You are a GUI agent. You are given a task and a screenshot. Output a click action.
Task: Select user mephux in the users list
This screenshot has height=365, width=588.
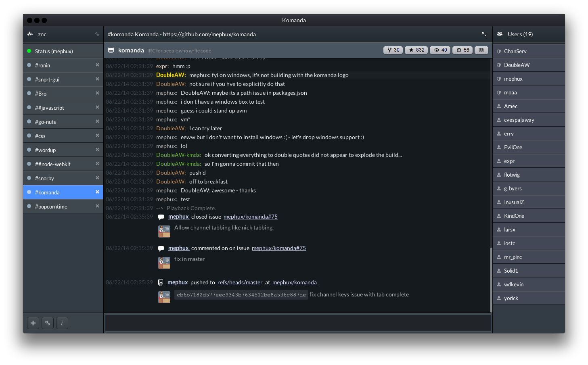pos(529,79)
